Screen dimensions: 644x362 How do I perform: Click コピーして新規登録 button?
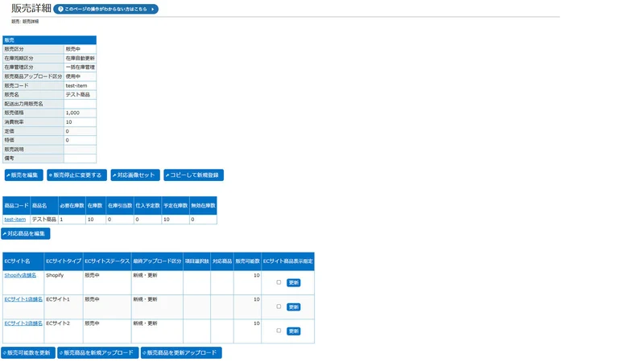(193, 175)
